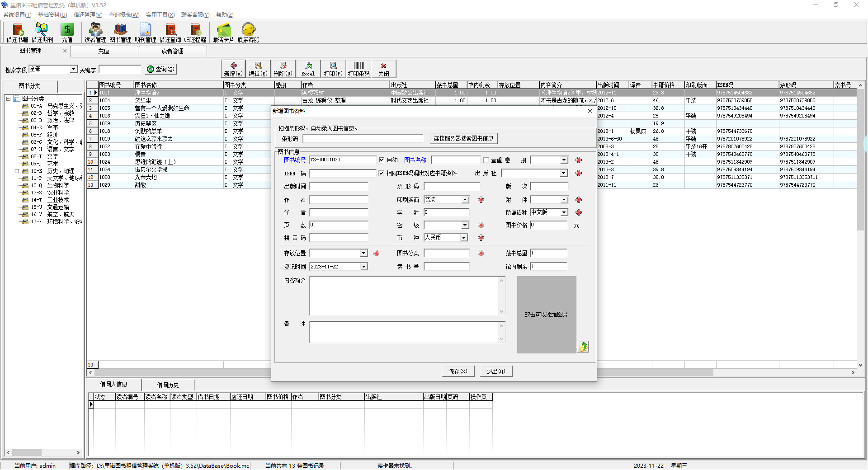This screenshot has width=868, height=470.
Task: Click red plus beside 出版社 dropdown
Action: [x=579, y=173]
